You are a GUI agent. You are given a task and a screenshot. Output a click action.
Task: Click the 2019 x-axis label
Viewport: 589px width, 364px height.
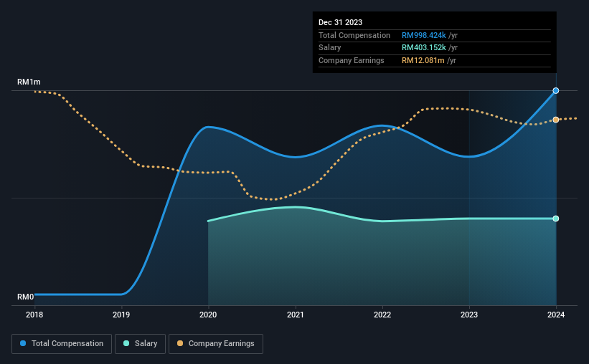(x=121, y=315)
